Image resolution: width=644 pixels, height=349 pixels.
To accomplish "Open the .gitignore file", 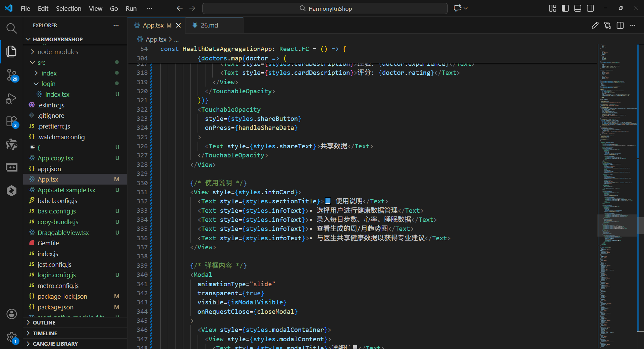I will [75, 115].
